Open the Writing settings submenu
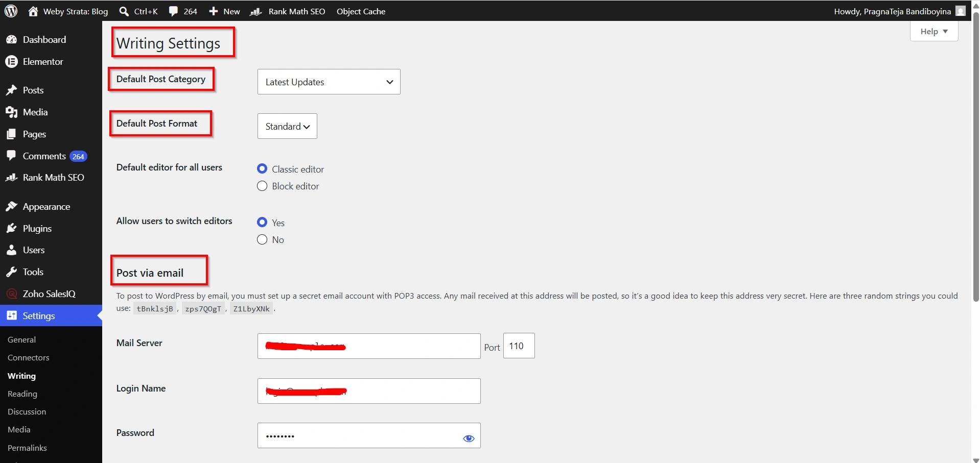This screenshot has height=463, width=980. click(x=21, y=376)
